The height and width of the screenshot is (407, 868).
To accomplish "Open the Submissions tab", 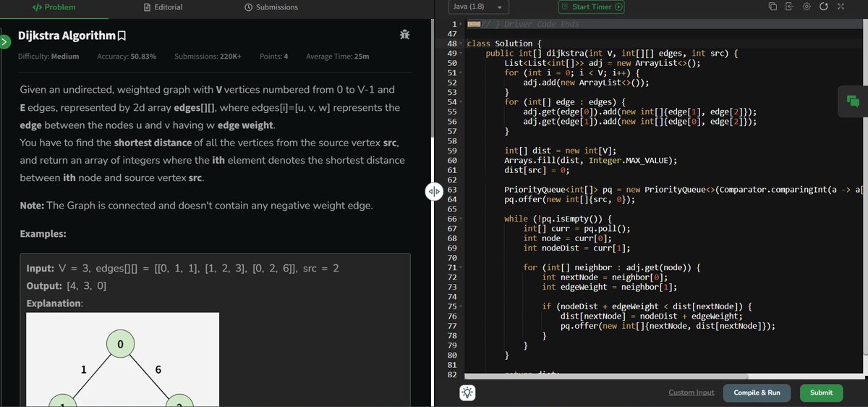I will pyautogui.click(x=271, y=7).
